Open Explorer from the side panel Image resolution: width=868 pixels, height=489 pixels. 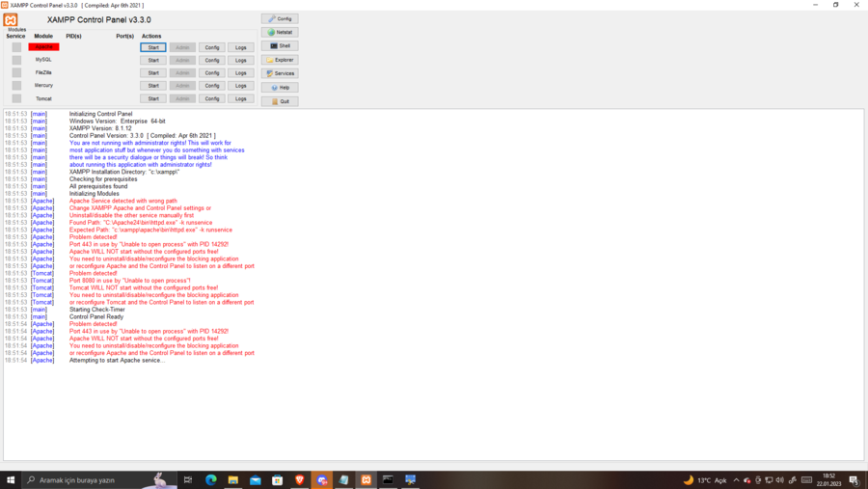click(280, 60)
